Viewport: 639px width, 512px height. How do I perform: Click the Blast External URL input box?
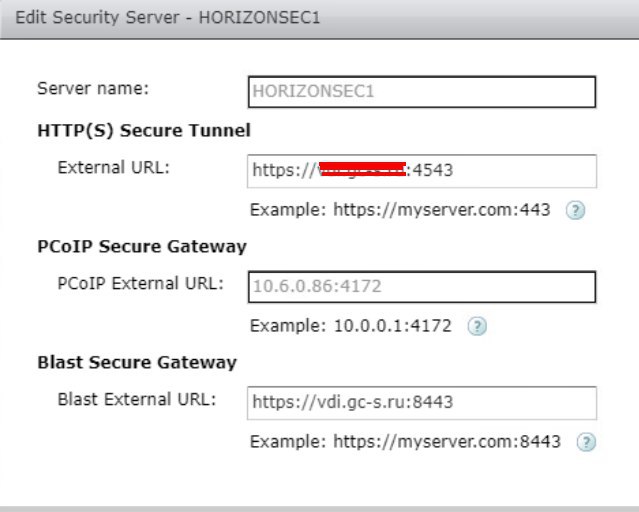(x=422, y=403)
